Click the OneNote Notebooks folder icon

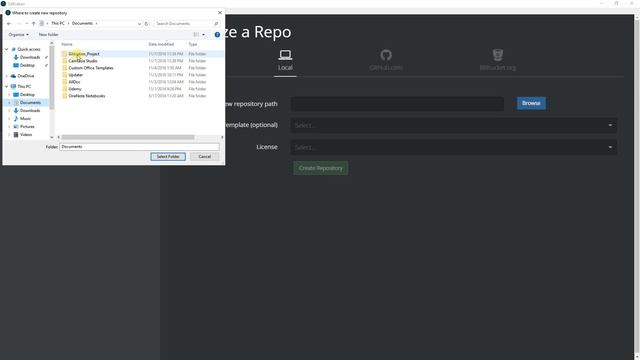coord(64,96)
